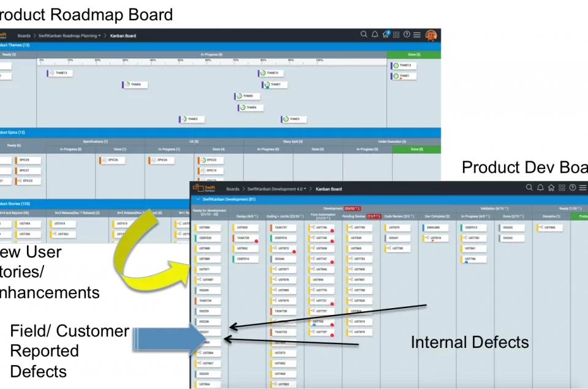Open hamburger menu in Development 4.0 board
The width and height of the screenshot is (588, 389).
pyautogui.click(x=582, y=187)
